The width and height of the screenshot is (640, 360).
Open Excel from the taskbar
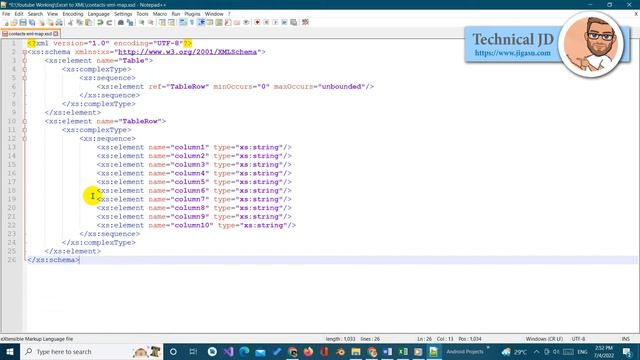[403, 351]
